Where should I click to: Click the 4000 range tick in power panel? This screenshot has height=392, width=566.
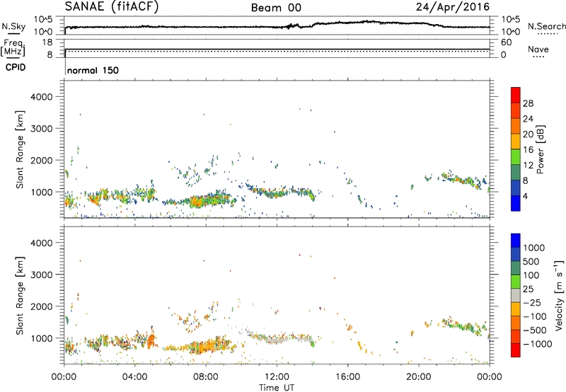[42, 97]
